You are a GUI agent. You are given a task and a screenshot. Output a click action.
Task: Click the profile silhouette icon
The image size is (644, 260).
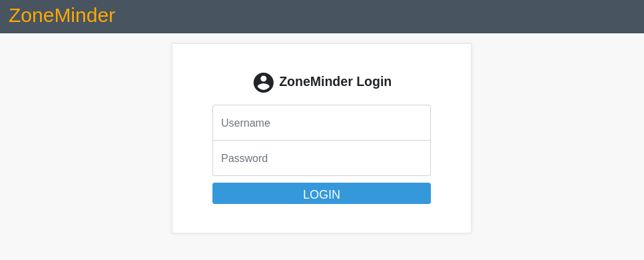(263, 83)
